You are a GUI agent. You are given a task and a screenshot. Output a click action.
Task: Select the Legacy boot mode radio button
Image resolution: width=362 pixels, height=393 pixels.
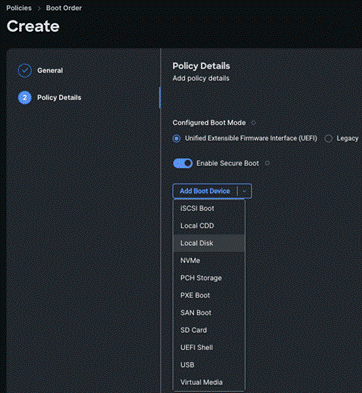pyautogui.click(x=328, y=138)
